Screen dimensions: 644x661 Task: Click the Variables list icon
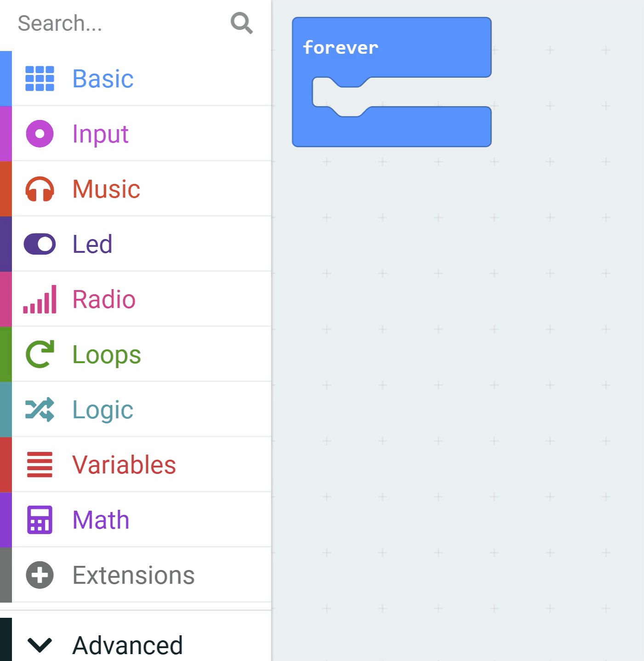[x=40, y=465]
